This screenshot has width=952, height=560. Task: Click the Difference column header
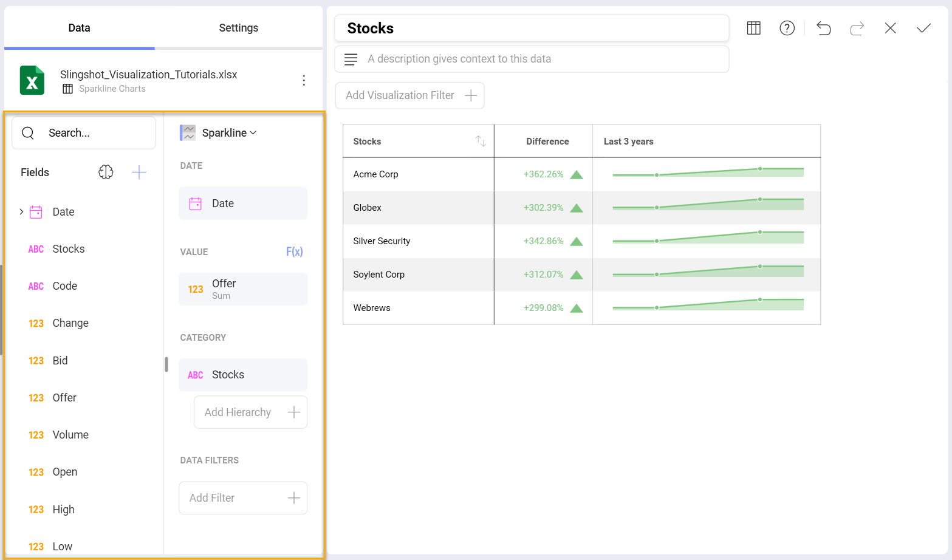(547, 142)
